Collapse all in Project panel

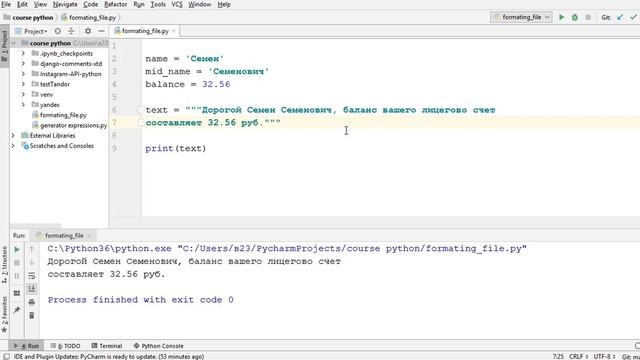[x=71, y=31]
